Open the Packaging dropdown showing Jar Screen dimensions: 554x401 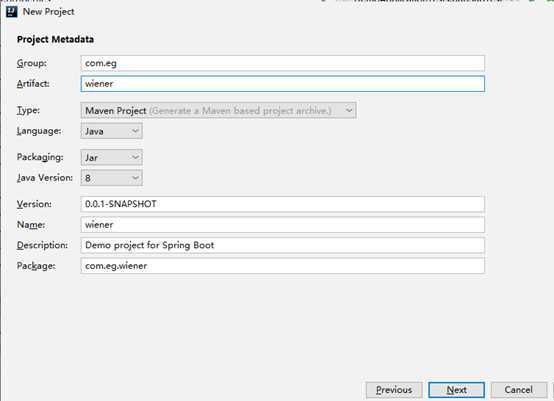pos(111,157)
